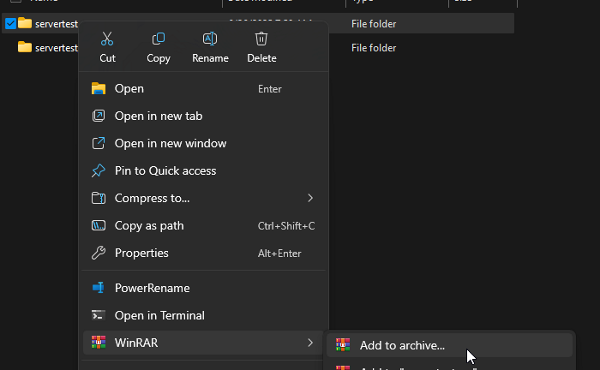The width and height of the screenshot is (600, 370).
Task: Click the Open folder icon in menu
Action: point(98,88)
